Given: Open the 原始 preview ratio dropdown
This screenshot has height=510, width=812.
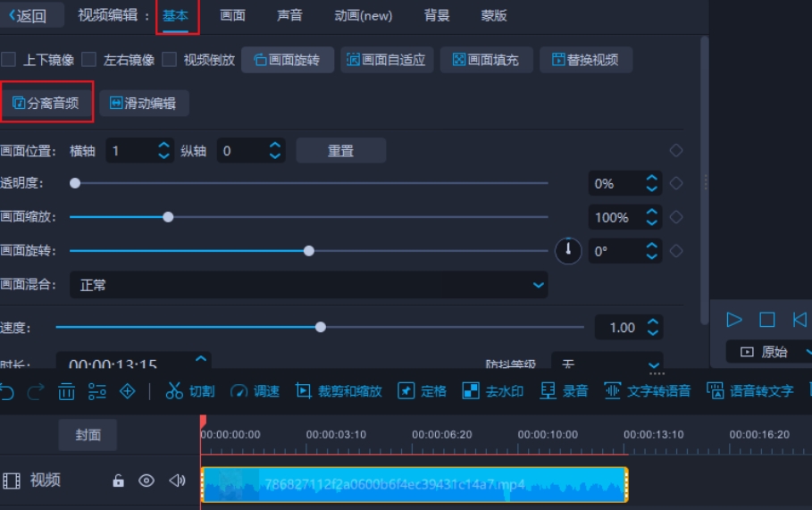Looking at the screenshot, I should click(769, 352).
